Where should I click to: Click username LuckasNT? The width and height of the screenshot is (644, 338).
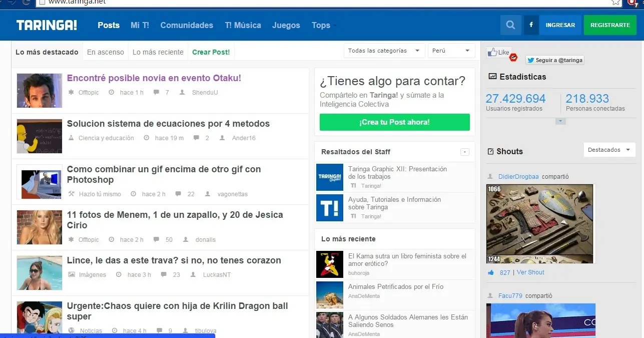(217, 275)
